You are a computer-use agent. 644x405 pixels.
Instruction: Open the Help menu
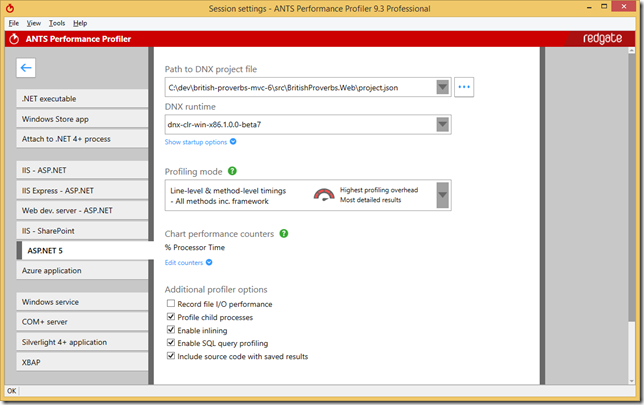pyautogui.click(x=80, y=23)
